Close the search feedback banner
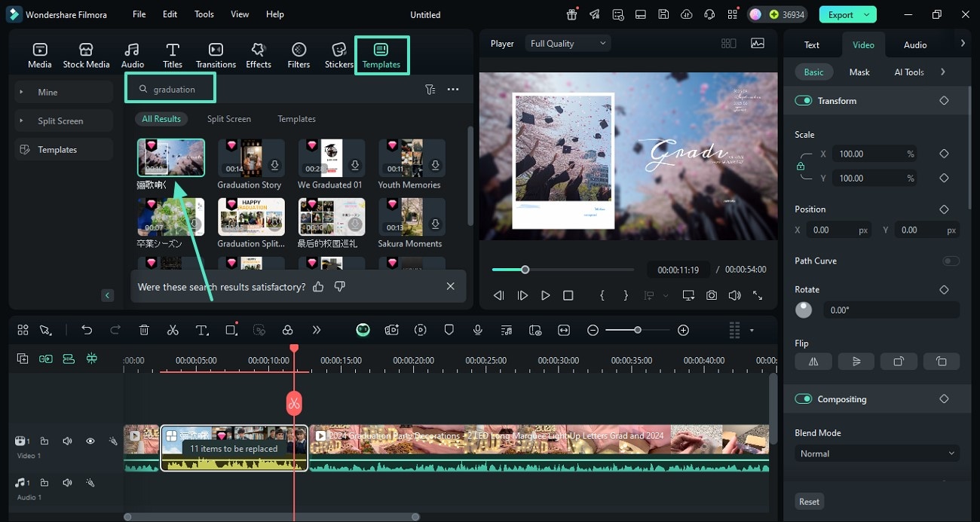The image size is (980, 522). point(450,286)
